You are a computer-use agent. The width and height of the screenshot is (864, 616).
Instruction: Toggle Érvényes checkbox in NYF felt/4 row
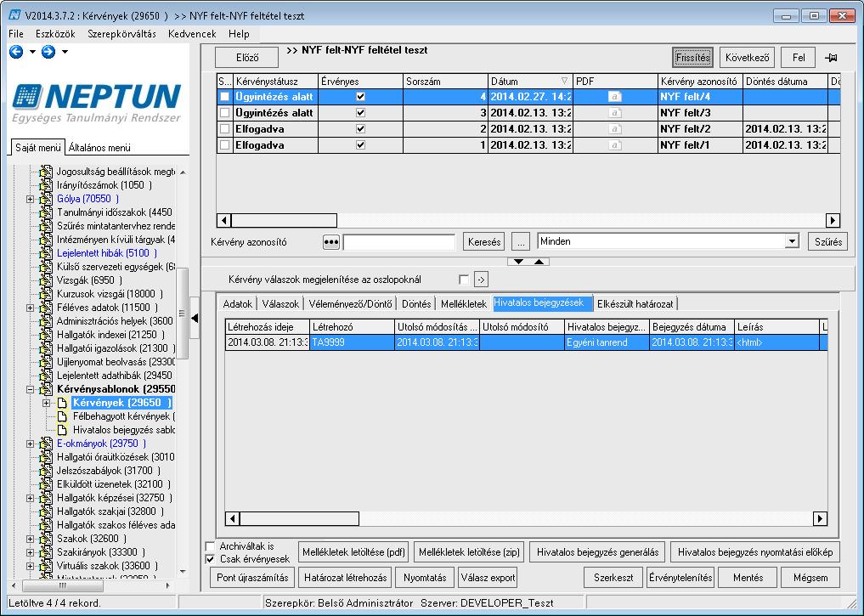coord(361,97)
